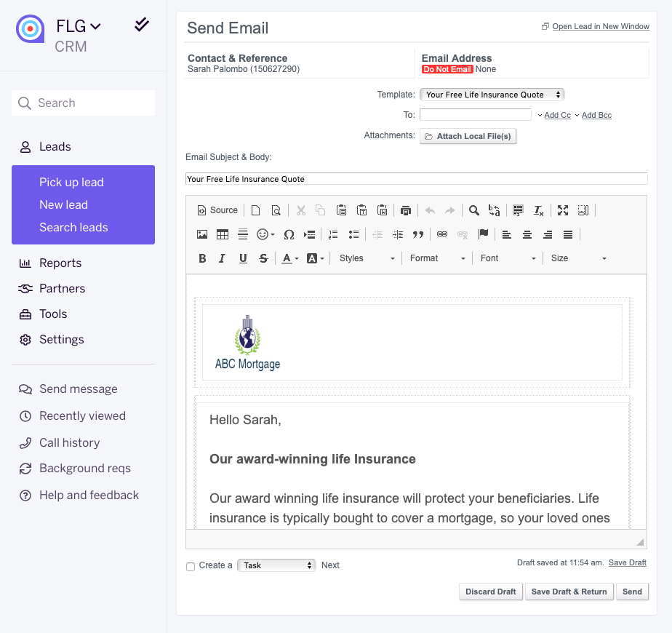Open the Task type dropdown
This screenshot has height=633, width=672.
coord(276,565)
